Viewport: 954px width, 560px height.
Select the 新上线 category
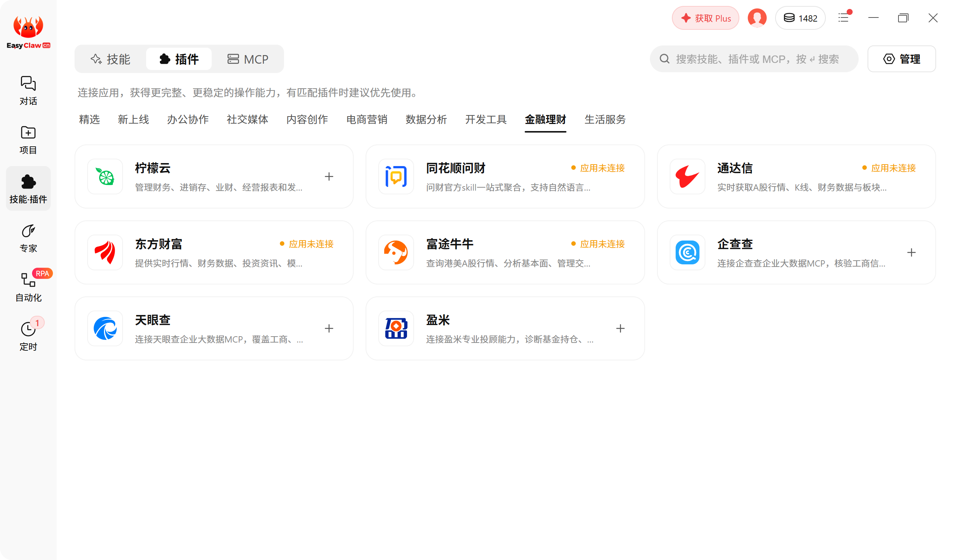(x=133, y=120)
